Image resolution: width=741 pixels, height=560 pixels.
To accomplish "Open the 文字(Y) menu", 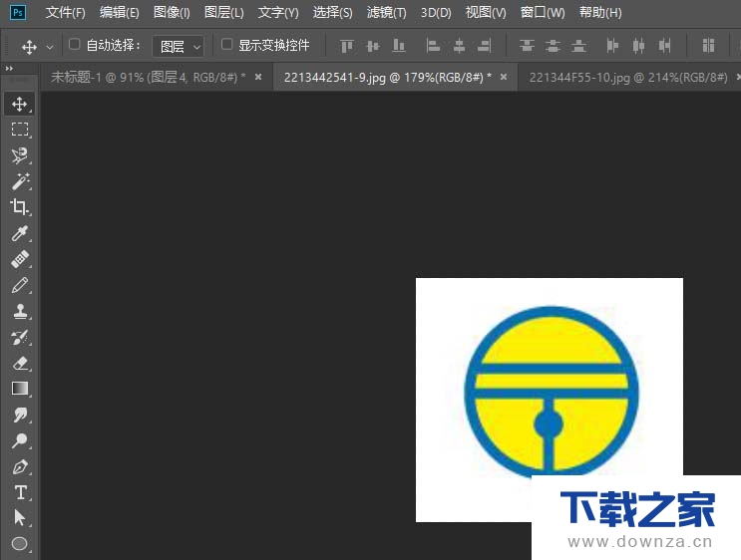I will point(278,13).
